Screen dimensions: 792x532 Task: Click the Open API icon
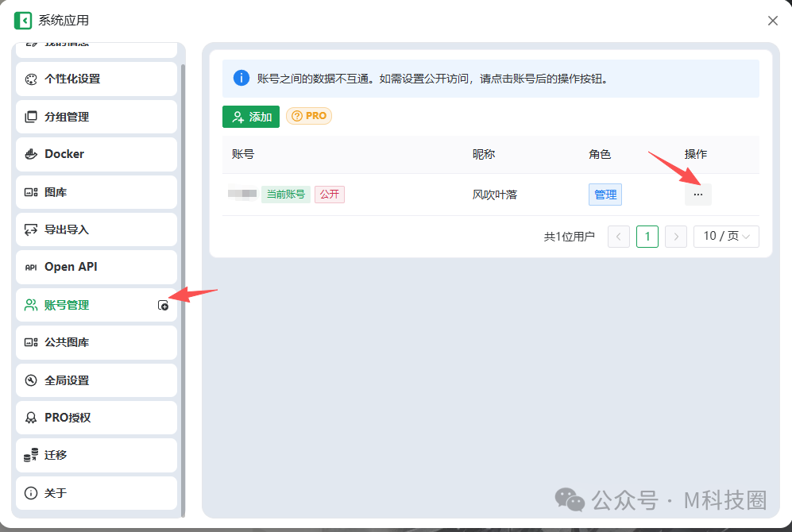pos(29,267)
